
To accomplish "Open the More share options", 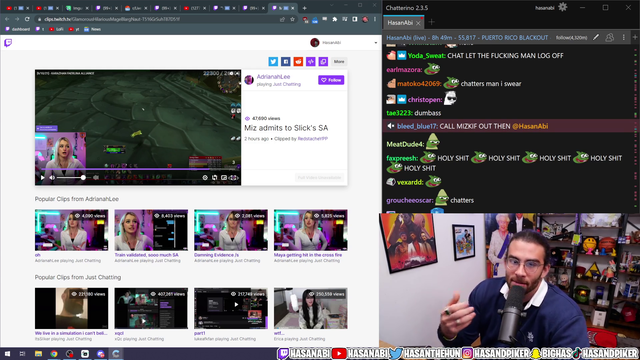I will pos(339,61).
